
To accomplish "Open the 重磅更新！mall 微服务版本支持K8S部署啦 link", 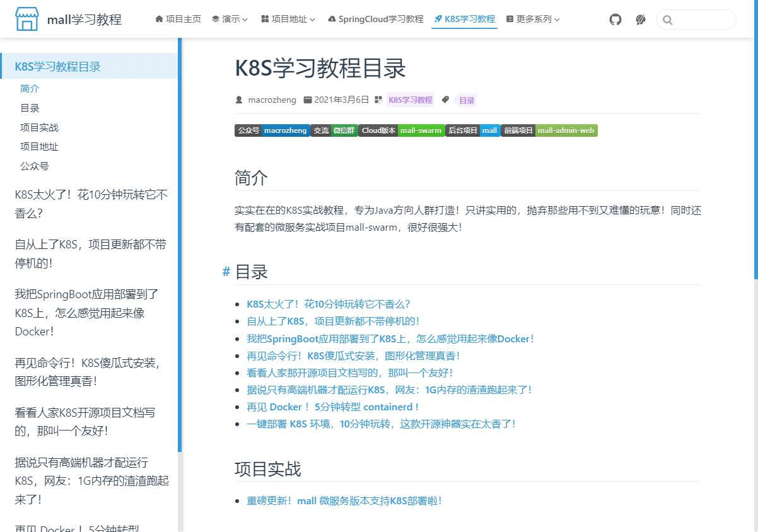I will pyautogui.click(x=344, y=500).
